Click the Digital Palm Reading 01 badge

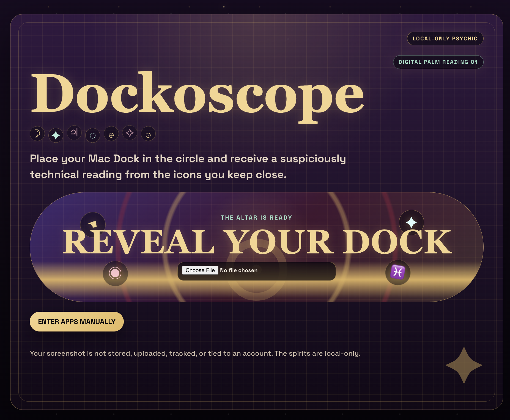coord(438,62)
